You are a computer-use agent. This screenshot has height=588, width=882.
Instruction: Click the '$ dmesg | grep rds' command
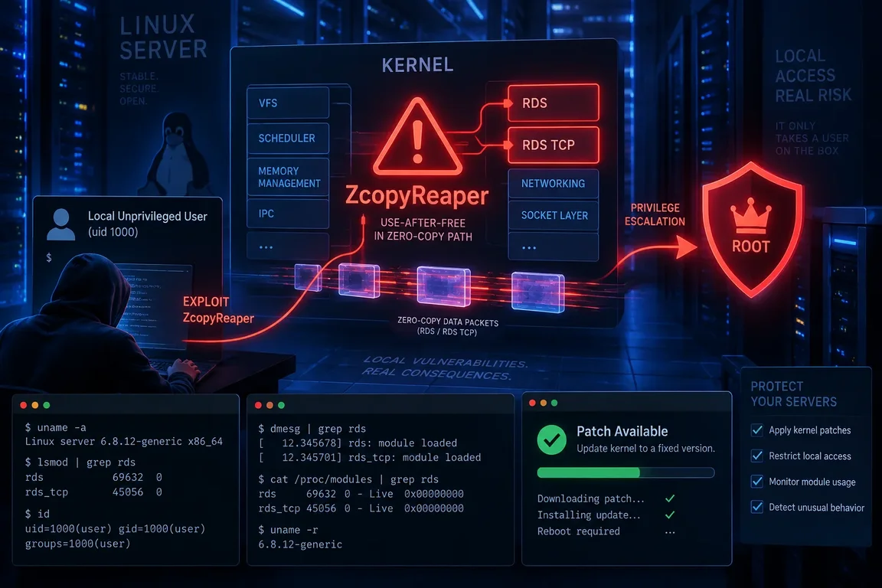[x=312, y=429]
